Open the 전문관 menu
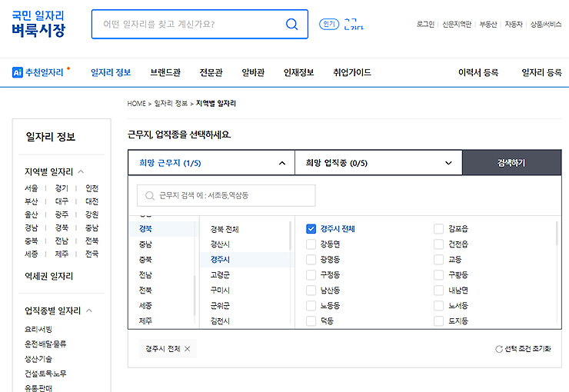 pyautogui.click(x=211, y=72)
